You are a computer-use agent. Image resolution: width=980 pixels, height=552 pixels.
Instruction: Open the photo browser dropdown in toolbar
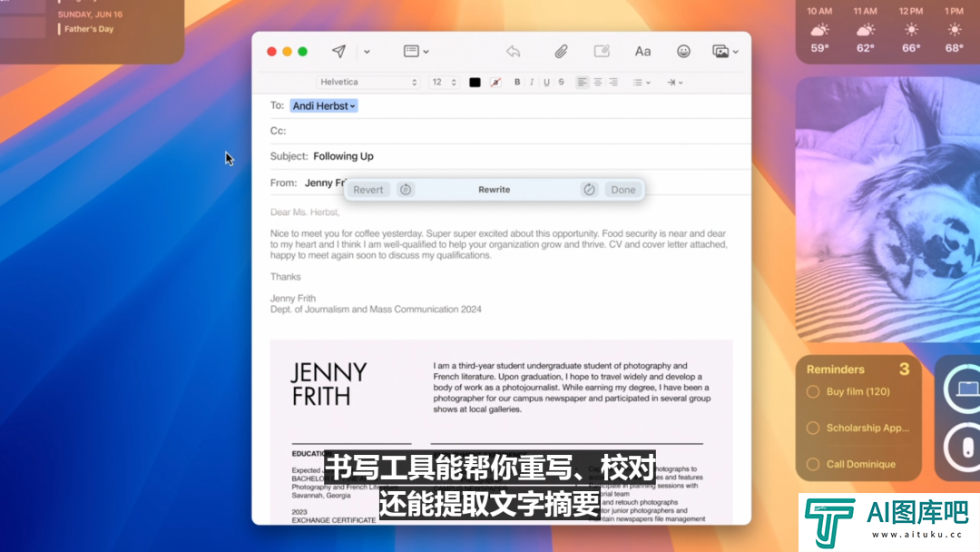coord(724,52)
